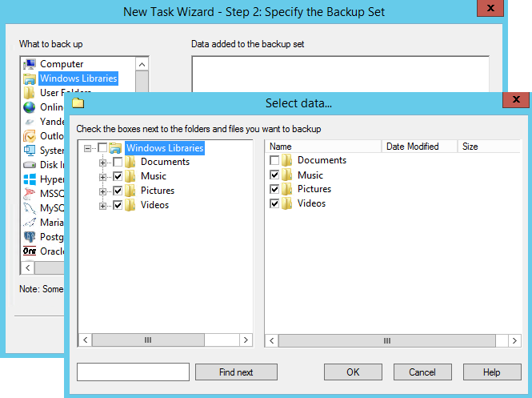Click the tree pane horizontal scrollbar thumb
532x398 pixels.
point(148,340)
